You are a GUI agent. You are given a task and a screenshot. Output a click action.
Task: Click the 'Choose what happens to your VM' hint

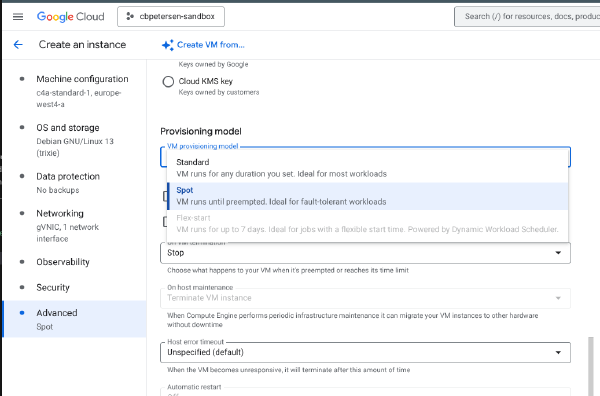click(x=288, y=271)
